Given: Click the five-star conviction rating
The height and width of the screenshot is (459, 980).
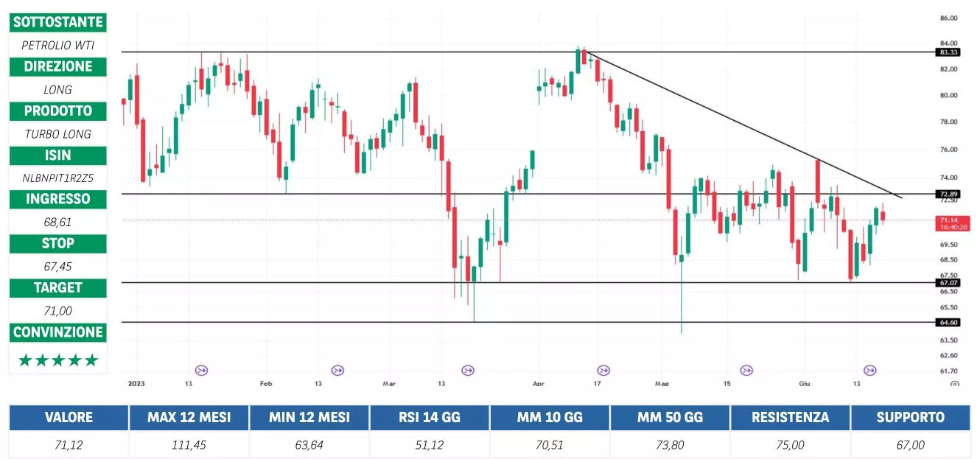Looking at the screenshot, I should coord(57,360).
